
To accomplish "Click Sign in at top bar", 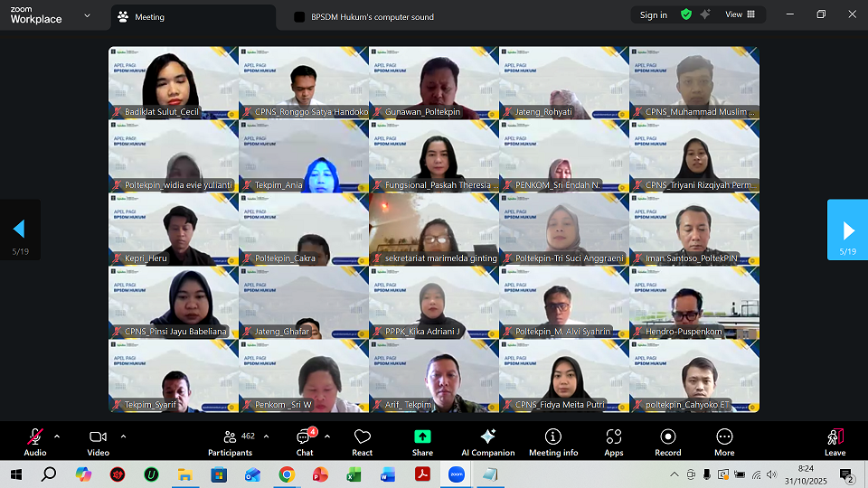I will [x=654, y=14].
